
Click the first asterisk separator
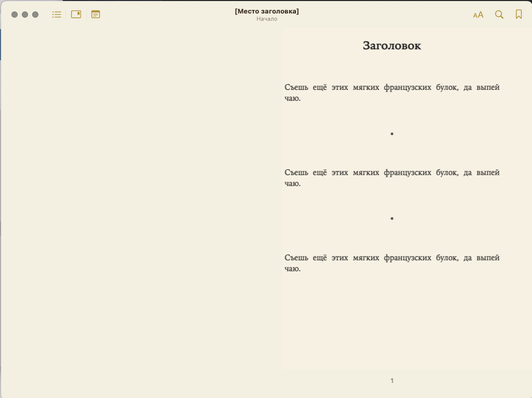click(x=392, y=134)
